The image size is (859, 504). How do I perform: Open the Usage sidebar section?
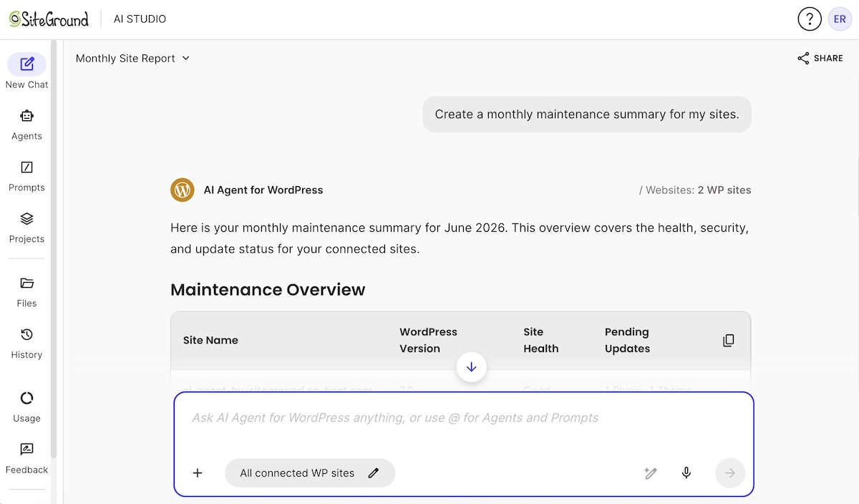26,407
